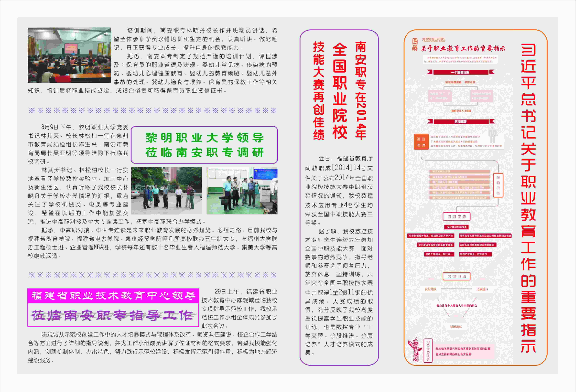
Task: Click the red box 深化体制机制改革
Action: (x=456, y=227)
